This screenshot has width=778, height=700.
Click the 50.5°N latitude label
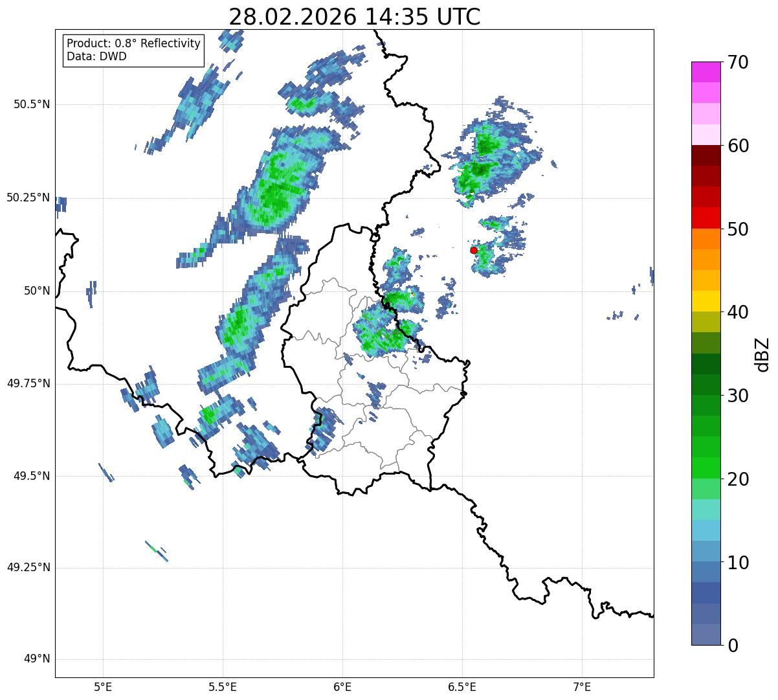coord(32,104)
